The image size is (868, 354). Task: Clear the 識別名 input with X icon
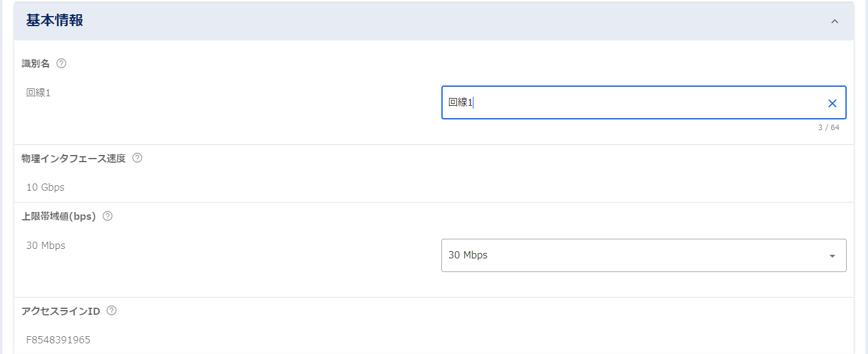(832, 103)
